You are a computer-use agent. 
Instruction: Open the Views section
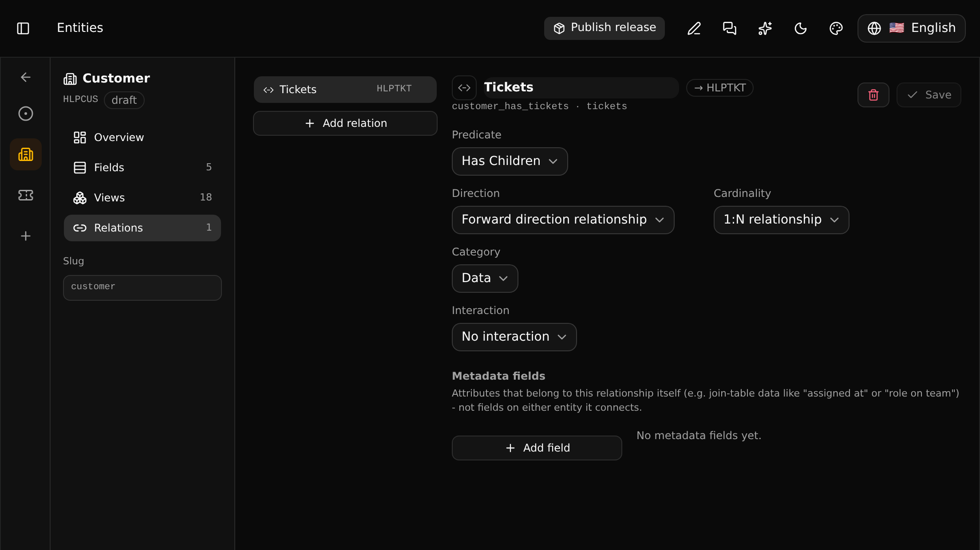[x=142, y=198]
